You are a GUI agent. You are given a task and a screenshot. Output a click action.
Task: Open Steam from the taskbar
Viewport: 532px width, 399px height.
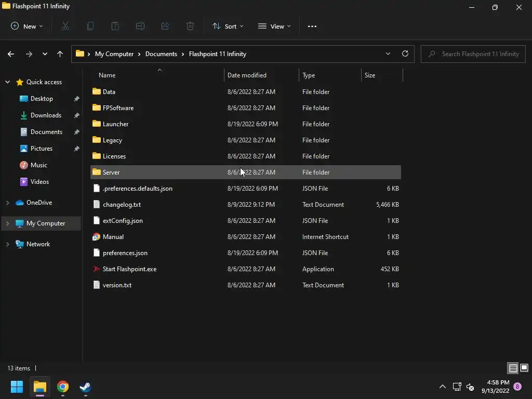click(x=85, y=387)
